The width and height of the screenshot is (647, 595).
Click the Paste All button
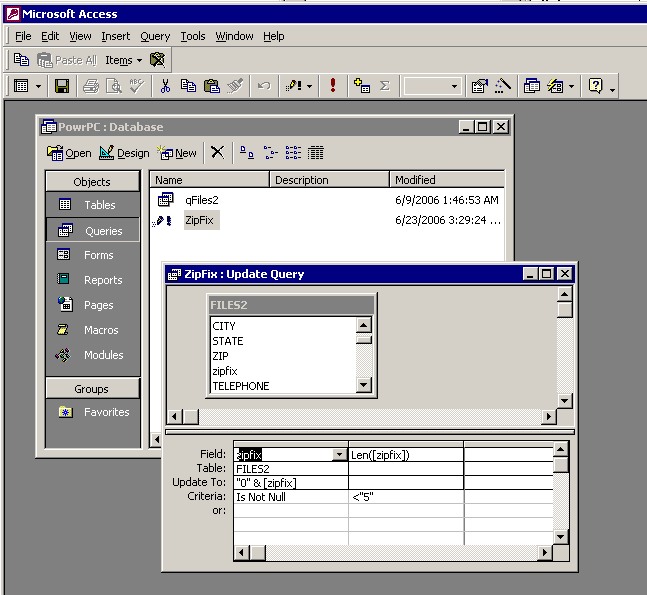click(67, 60)
